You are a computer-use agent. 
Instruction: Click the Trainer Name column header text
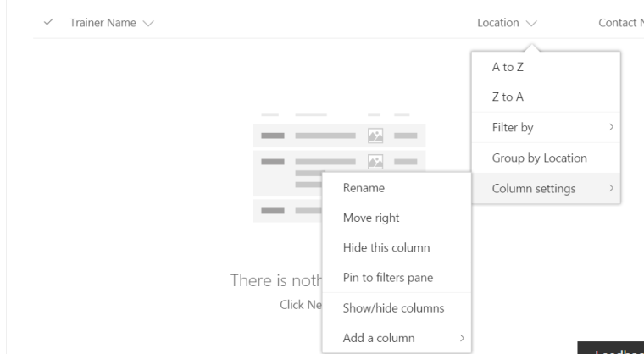click(103, 23)
